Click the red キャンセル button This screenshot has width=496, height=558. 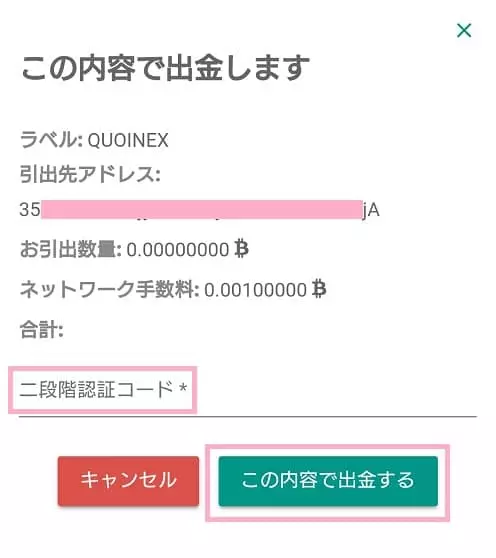click(x=128, y=481)
